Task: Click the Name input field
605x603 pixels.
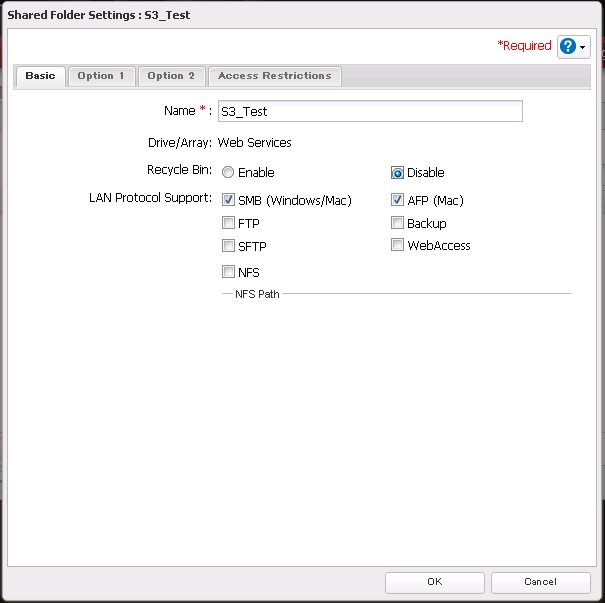Action: (x=370, y=111)
